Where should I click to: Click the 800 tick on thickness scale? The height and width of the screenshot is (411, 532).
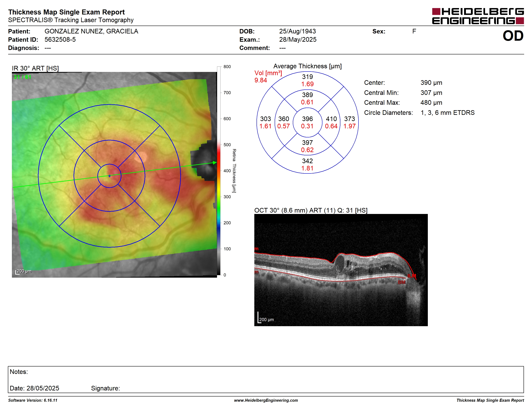click(227, 66)
